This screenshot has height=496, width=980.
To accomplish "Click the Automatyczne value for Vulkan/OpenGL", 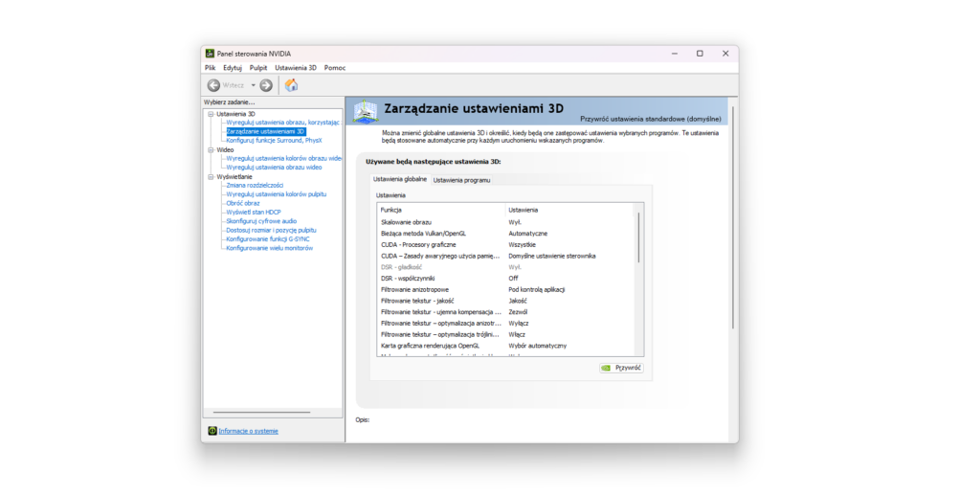I will pos(527,234).
